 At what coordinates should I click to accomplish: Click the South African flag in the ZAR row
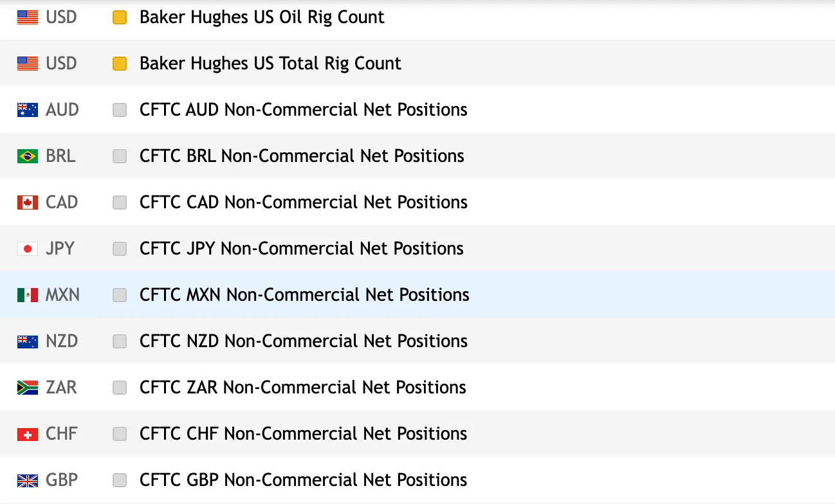pyautogui.click(x=28, y=388)
